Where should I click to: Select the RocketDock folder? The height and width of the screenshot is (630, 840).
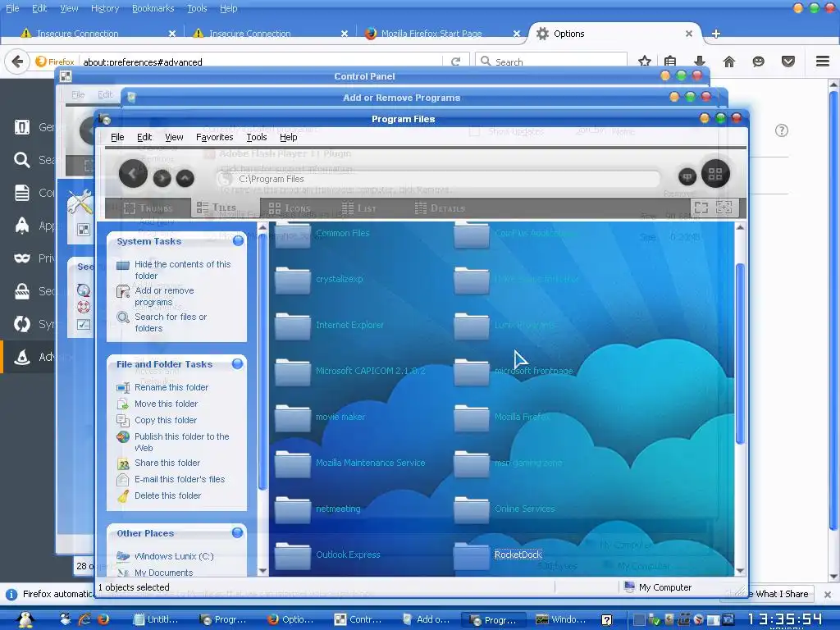pos(498,555)
